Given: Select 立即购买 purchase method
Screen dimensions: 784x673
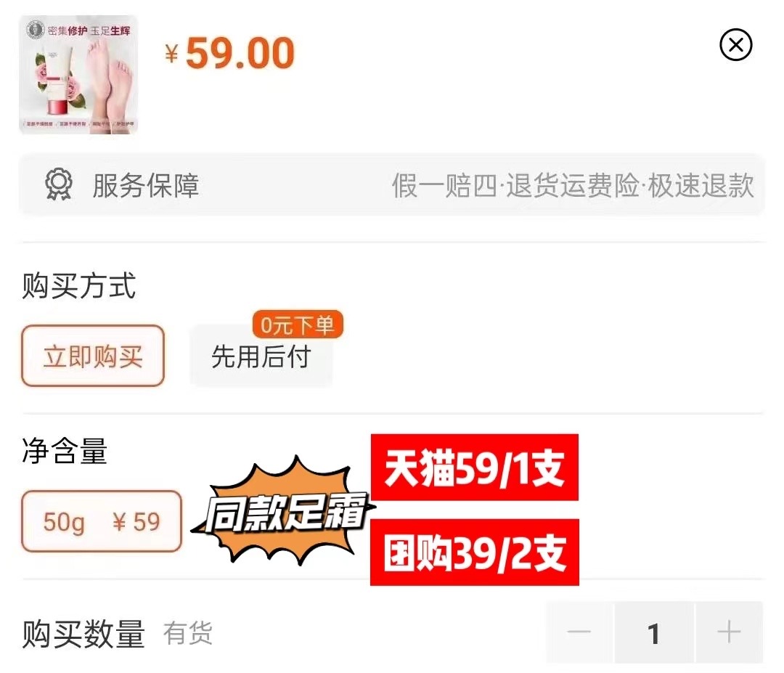Looking at the screenshot, I should tap(93, 356).
